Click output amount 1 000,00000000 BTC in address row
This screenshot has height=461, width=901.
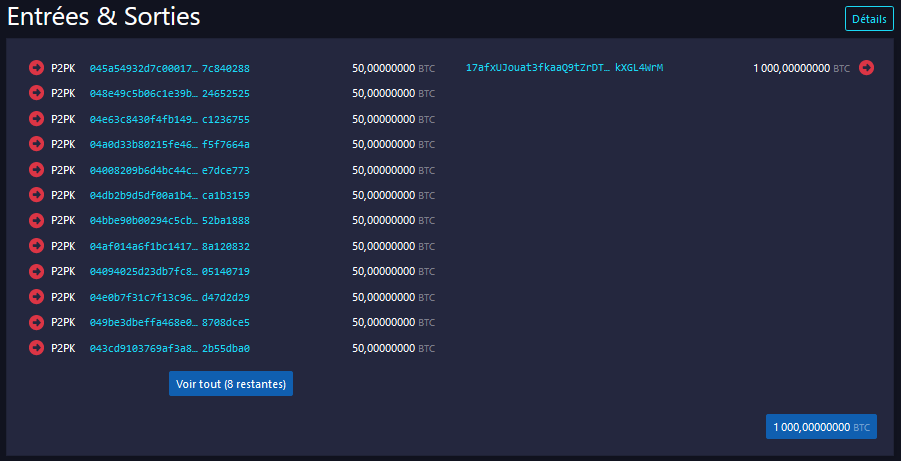[x=802, y=68]
